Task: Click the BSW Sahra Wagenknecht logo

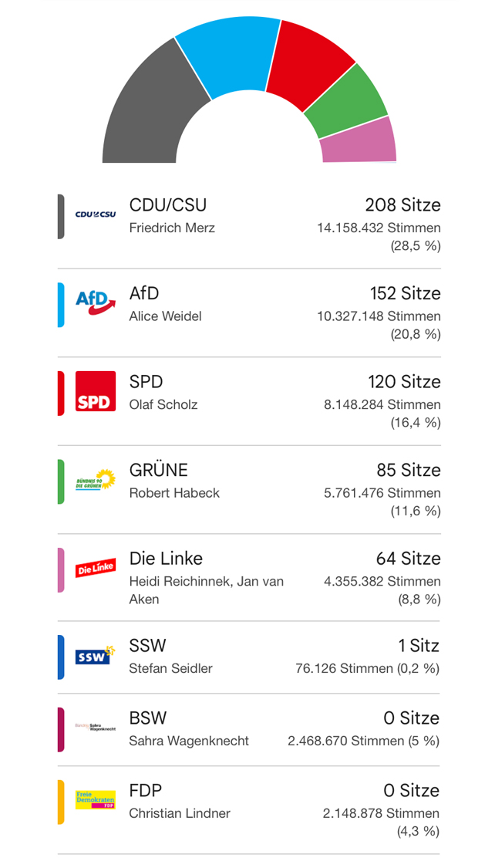Action: coord(95,728)
